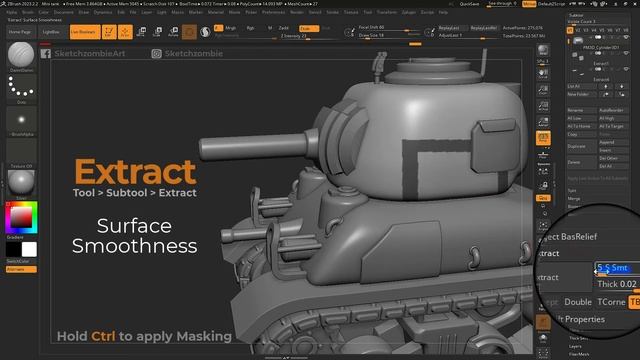The image size is (640, 360).
Task: Adjust the Z Intensity slider
Action: tap(309, 36)
